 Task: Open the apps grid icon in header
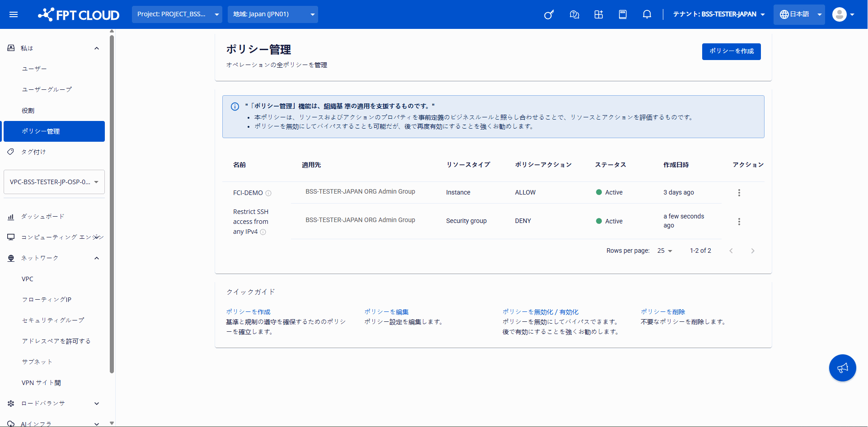tap(599, 14)
